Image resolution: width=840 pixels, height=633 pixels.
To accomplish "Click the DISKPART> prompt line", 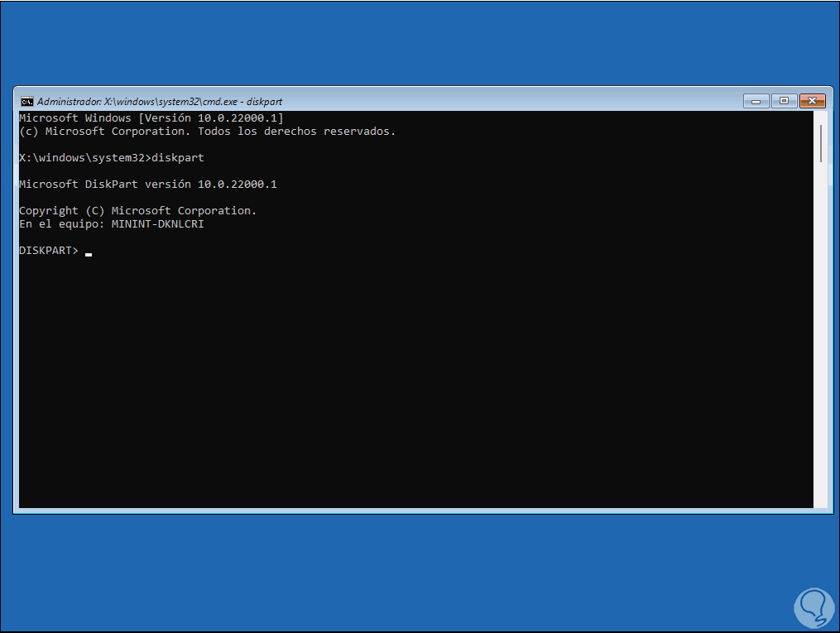I will point(55,251).
